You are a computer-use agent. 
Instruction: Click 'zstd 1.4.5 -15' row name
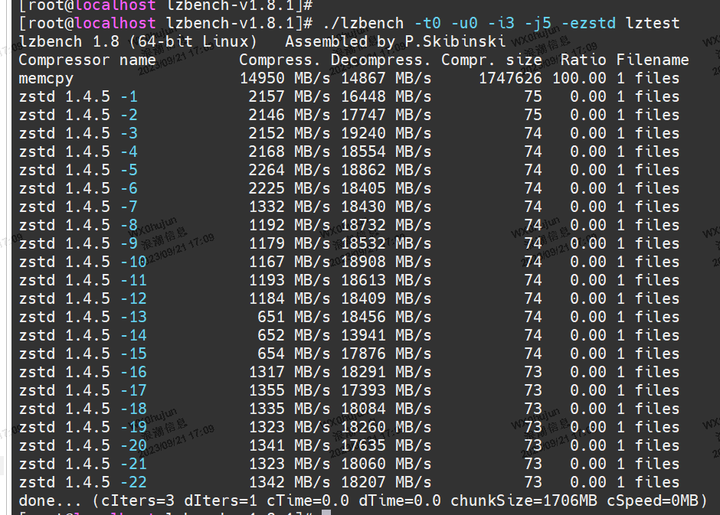[83, 354]
